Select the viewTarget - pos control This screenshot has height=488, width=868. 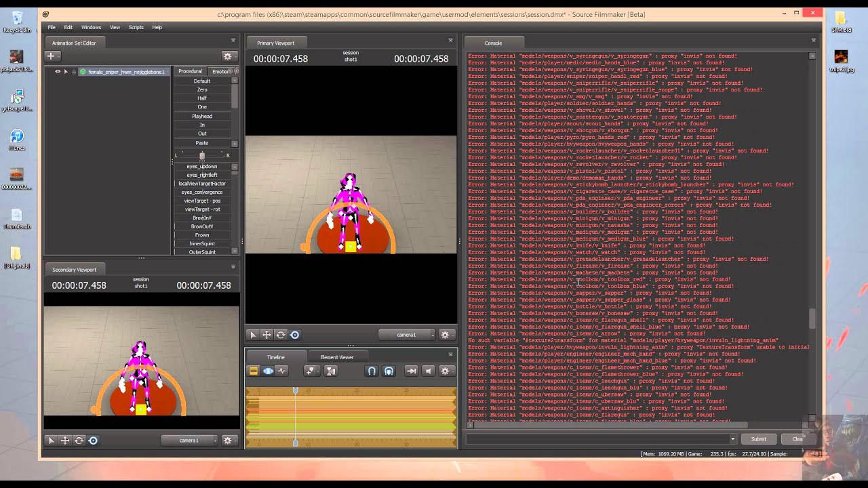pos(202,201)
